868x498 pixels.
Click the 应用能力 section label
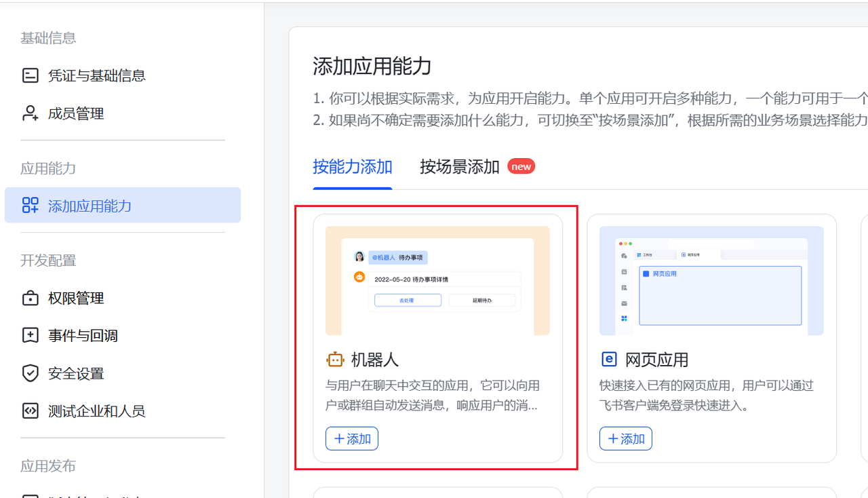48,168
